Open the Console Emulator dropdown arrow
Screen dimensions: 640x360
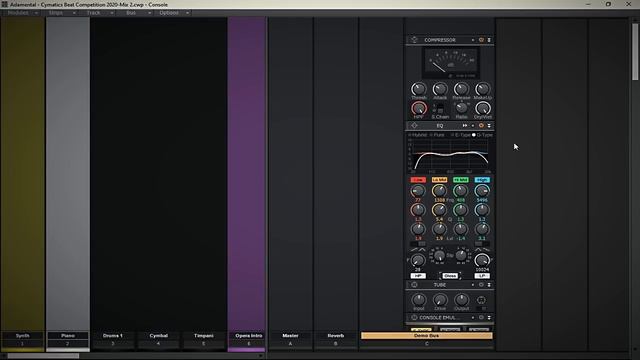(473, 318)
